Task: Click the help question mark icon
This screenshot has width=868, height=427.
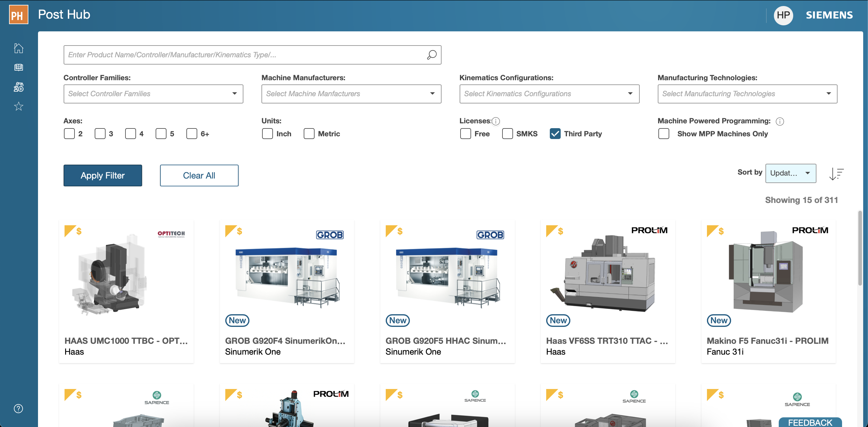Action: click(18, 409)
